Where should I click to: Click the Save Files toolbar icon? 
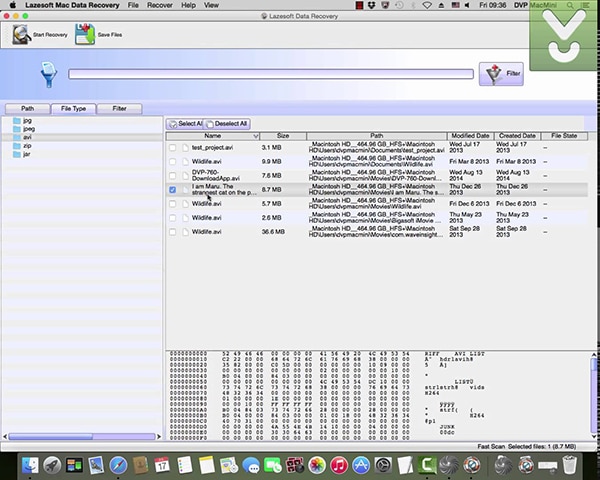(x=85, y=34)
